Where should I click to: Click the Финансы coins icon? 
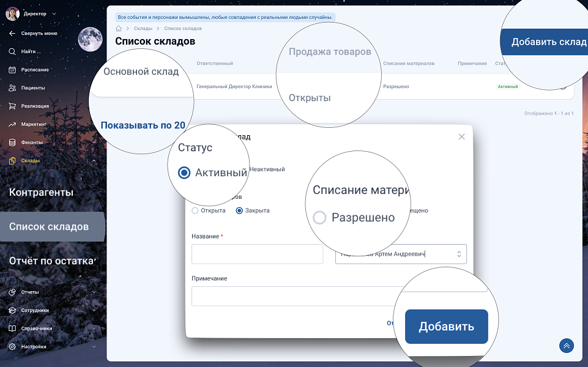(x=12, y=143)
